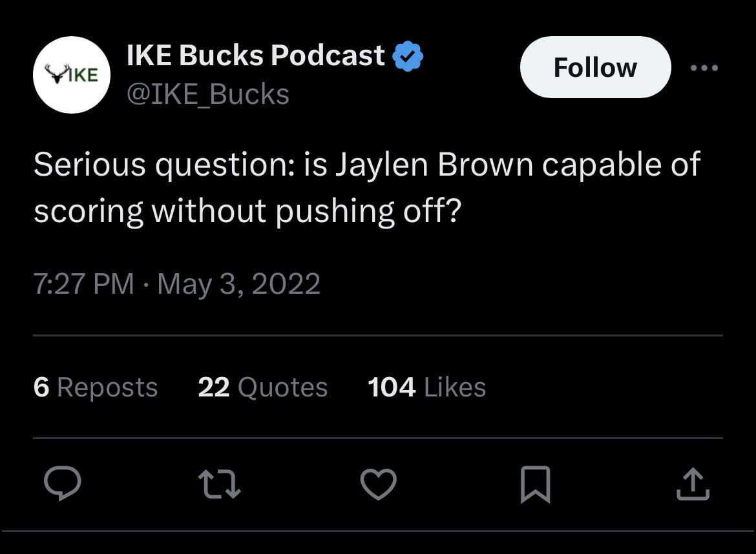Click the 7:27 PM timestamp
The height and width of the screenshot is (554, 756).
83,284
